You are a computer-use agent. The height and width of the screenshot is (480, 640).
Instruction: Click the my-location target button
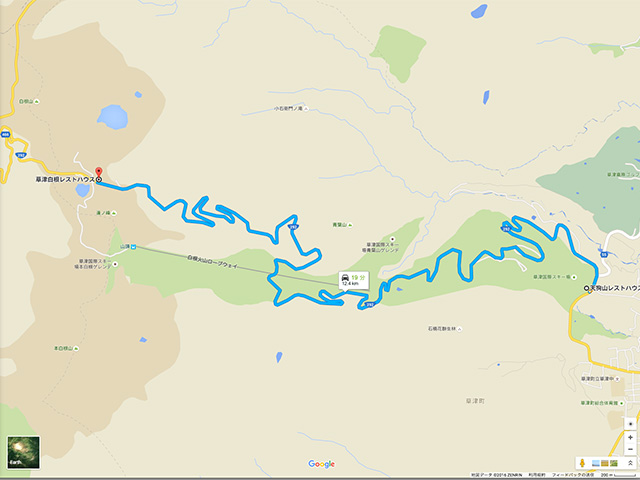pyautogui.click(x=630, y=424)
